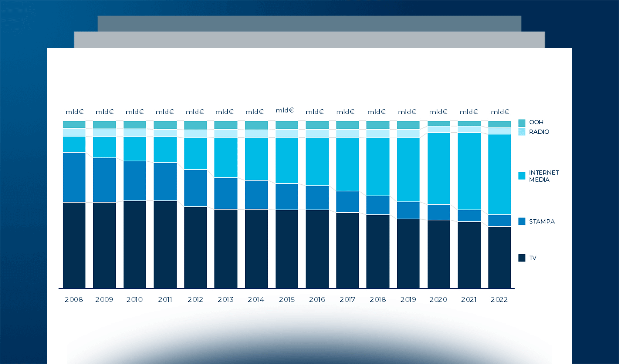
Task: Click the RADIO legend color swatch
Action: click(522, 132)
